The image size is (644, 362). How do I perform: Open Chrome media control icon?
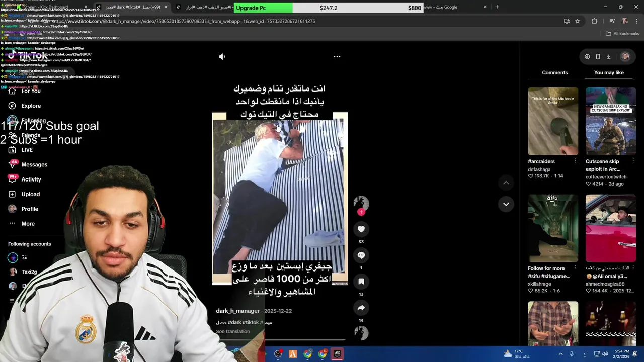click(x=612, y=21)
